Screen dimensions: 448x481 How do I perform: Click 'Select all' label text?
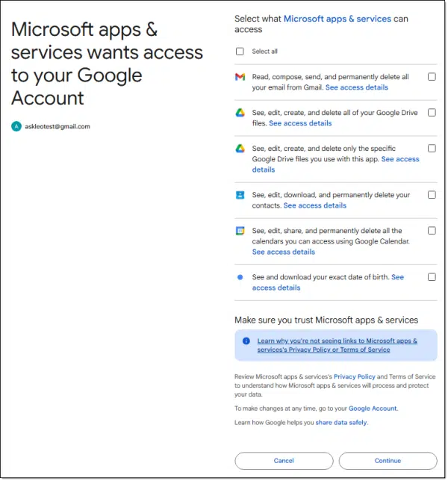click(x=264, y=52)
